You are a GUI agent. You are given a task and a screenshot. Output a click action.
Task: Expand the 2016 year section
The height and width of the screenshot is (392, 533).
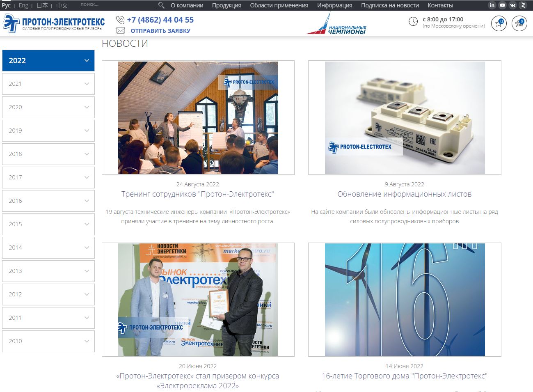click(x=48, y=201)
